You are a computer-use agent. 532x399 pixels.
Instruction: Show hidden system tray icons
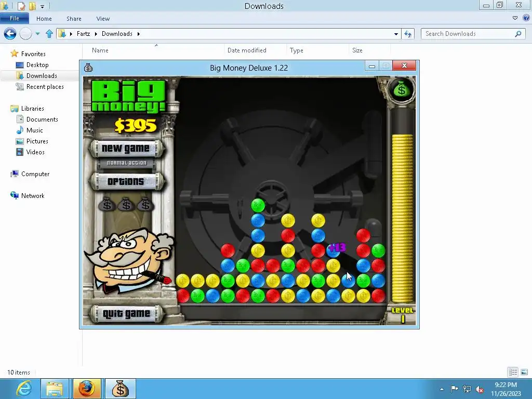[x=442, y=389]
